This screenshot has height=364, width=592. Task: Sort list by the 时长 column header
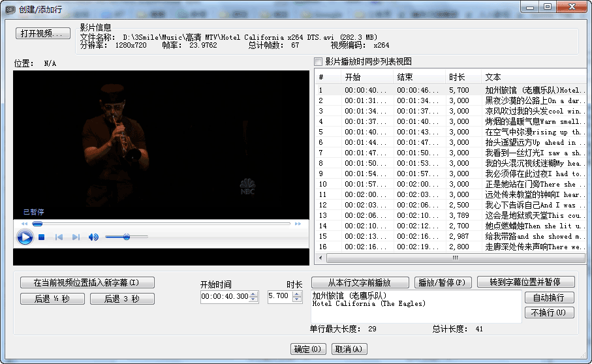tap(463, 78)
